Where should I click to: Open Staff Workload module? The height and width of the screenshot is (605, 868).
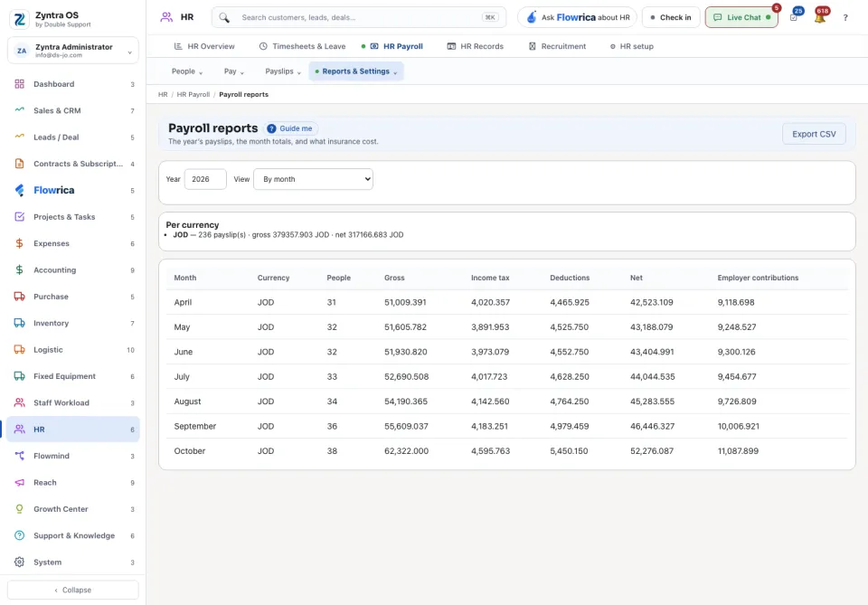point(73,403)
